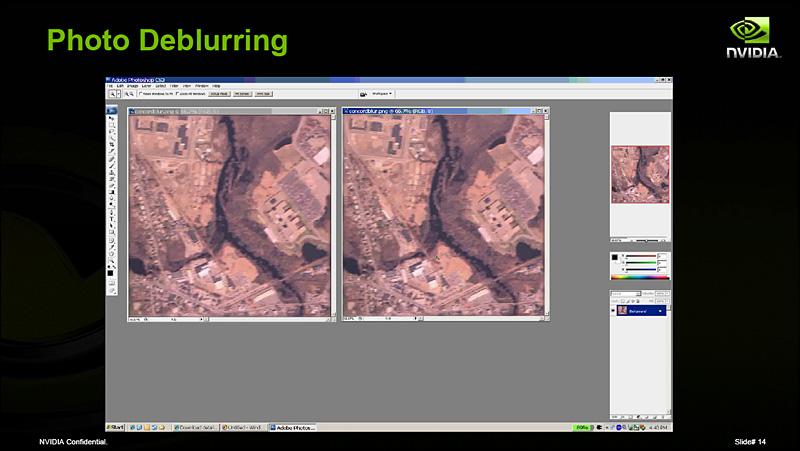The image size is (800, 451).
Task: Click the Navigator panel image thumbnail
Action: 640,174
